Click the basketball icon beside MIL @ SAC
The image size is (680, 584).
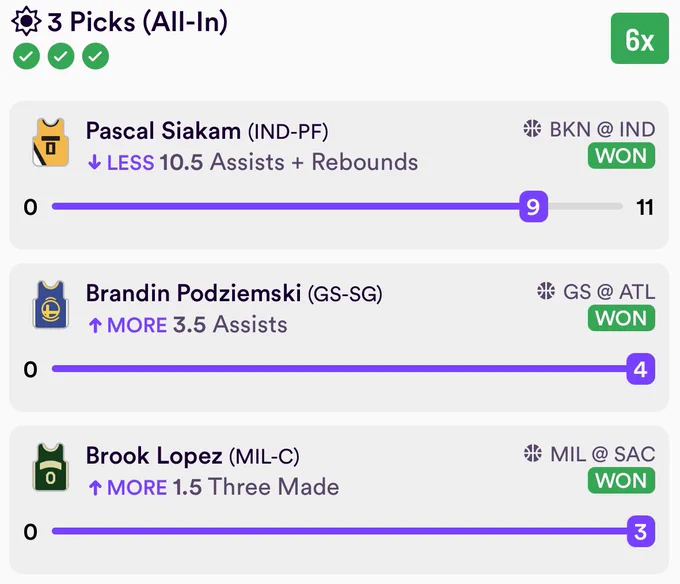click(533, 453)
